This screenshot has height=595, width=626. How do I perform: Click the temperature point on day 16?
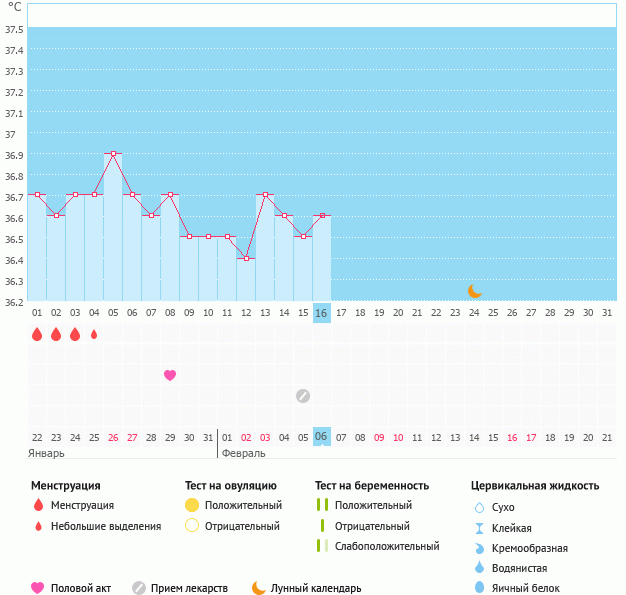click(322, 216)
